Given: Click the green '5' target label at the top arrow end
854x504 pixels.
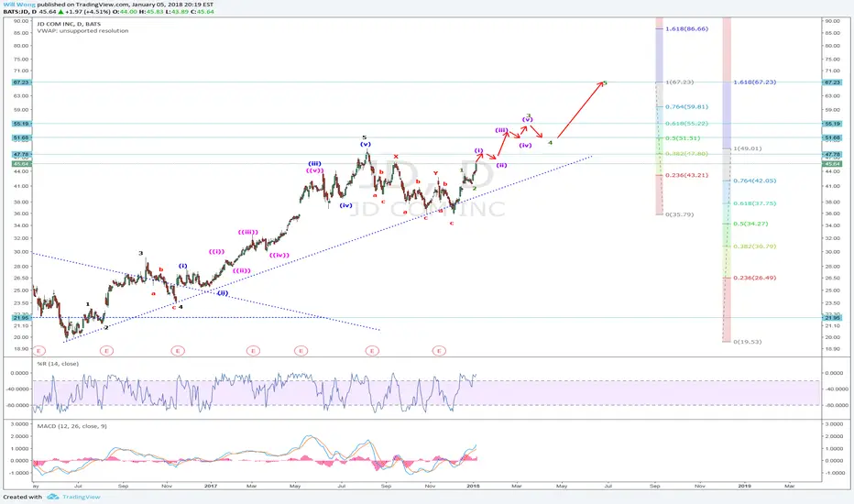Looking at the screenshot, I should pos(605,83).
